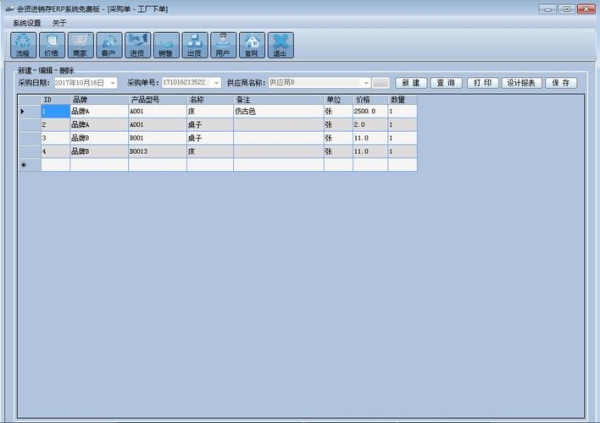Click the 产品型号 column header

158,100
